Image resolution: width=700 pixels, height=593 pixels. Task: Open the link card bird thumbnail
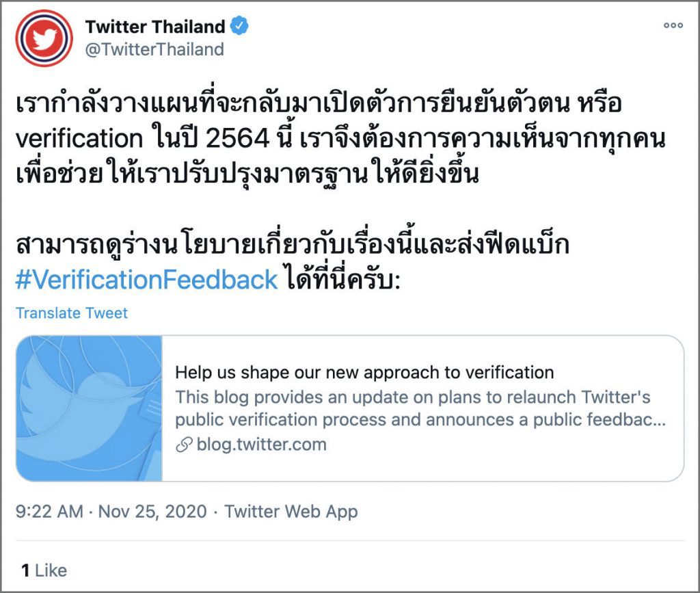click(x=90, y=408)
